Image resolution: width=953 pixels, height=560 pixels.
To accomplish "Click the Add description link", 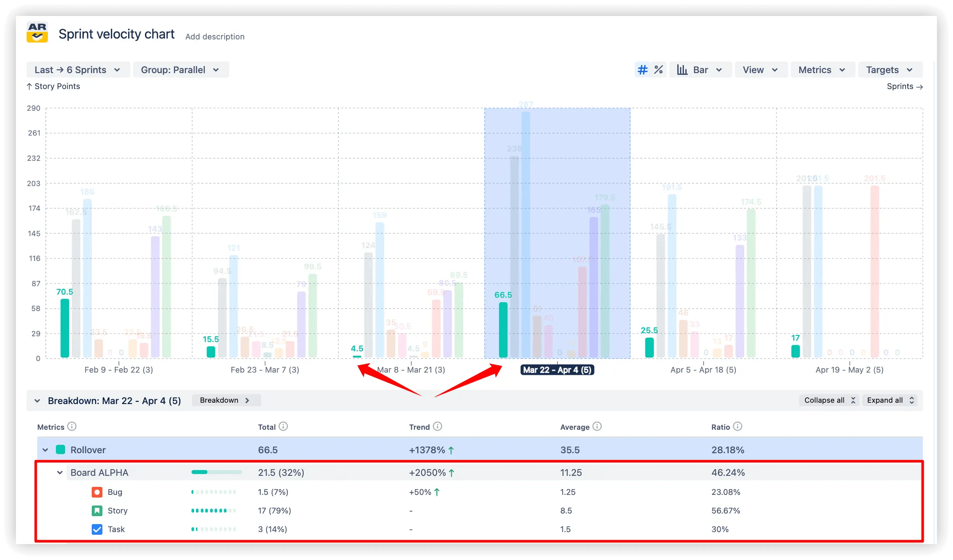I will click(215, 36).
